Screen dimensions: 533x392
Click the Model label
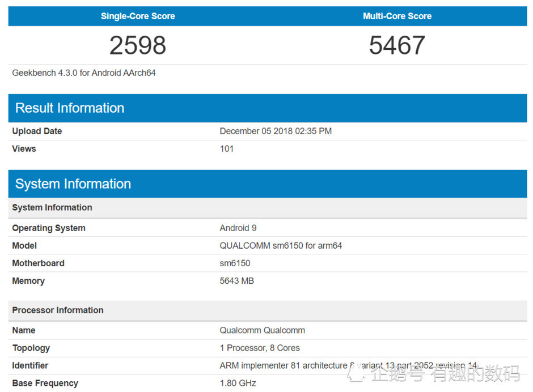click(24, 246)
